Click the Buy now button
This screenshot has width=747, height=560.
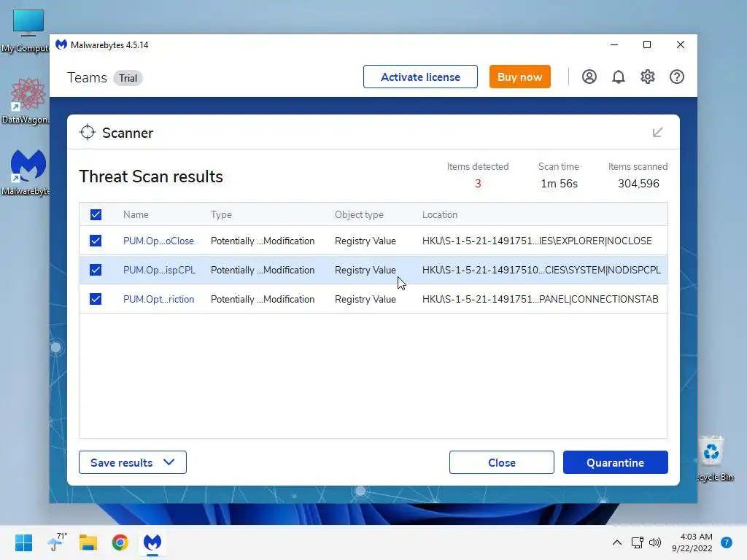click(519, 77)
